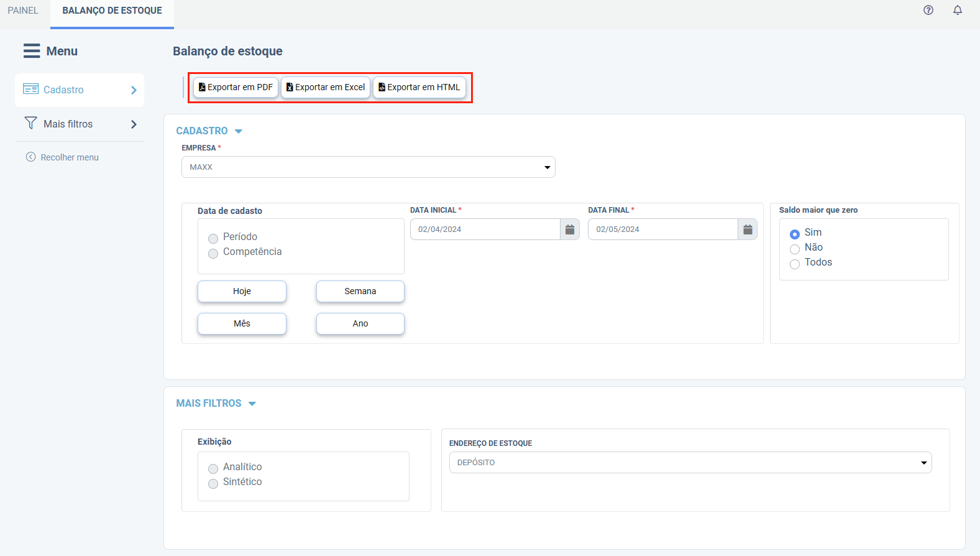The width and height of the screenshot is (980, 556).
Task: Select the Competência radio option
Action: 213,253
